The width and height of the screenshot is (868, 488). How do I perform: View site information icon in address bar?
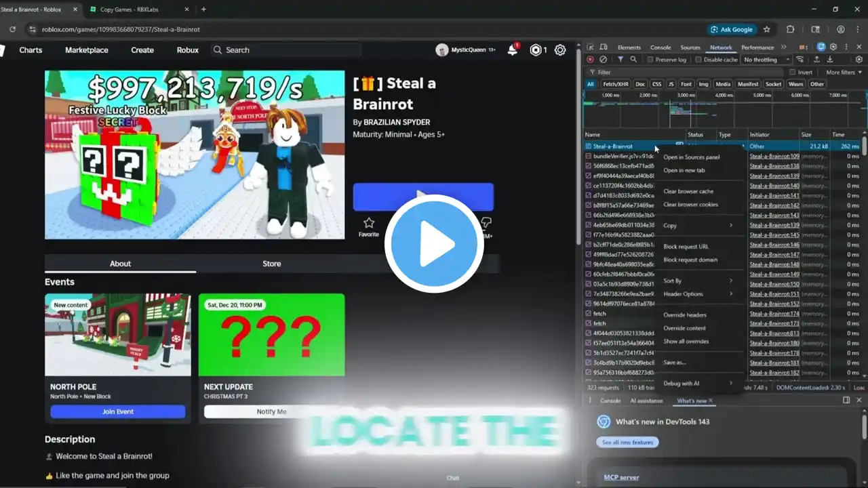(32, 29)
